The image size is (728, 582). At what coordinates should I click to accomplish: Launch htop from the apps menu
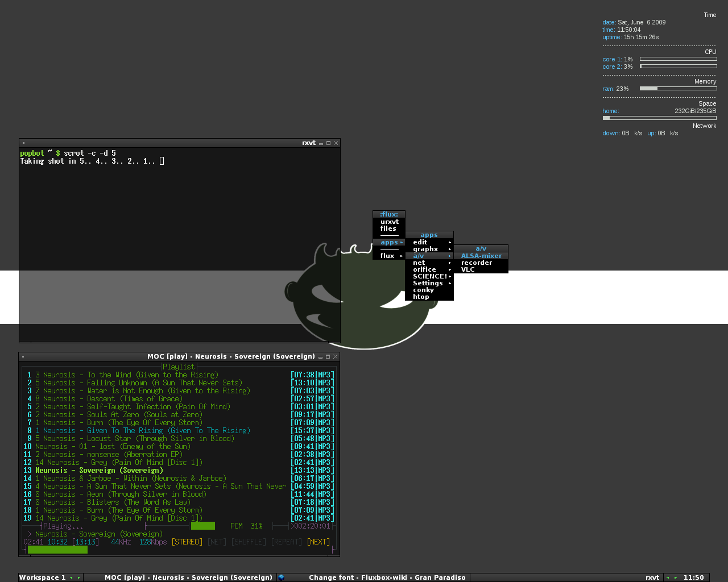[429, 297]
